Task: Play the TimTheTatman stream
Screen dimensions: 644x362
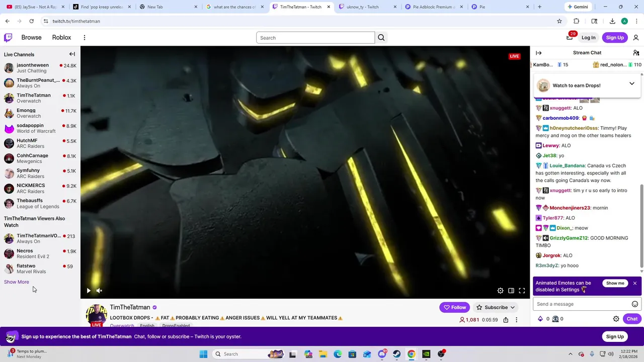Action: [x=89, y=291]
